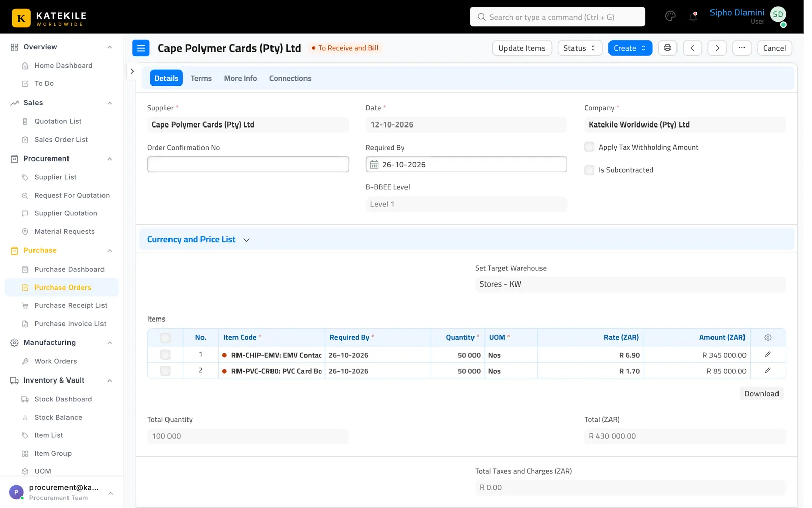Edit row 2 RM-PVC-CR80 pencil icon
The image size is (812, 508).
click(x=768, y=370)
